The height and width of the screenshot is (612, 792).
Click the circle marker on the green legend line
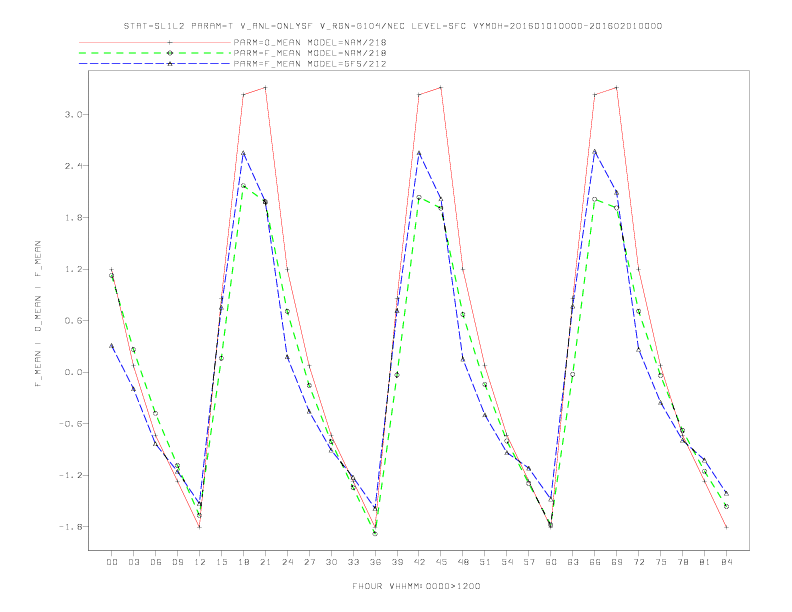click(x=170, y=53)
